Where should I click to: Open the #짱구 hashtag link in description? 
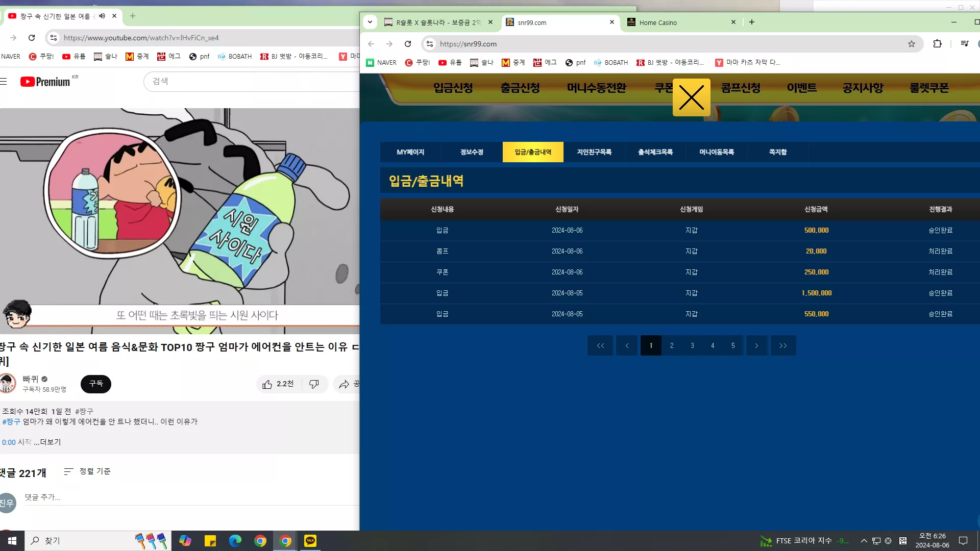(11, 422)
